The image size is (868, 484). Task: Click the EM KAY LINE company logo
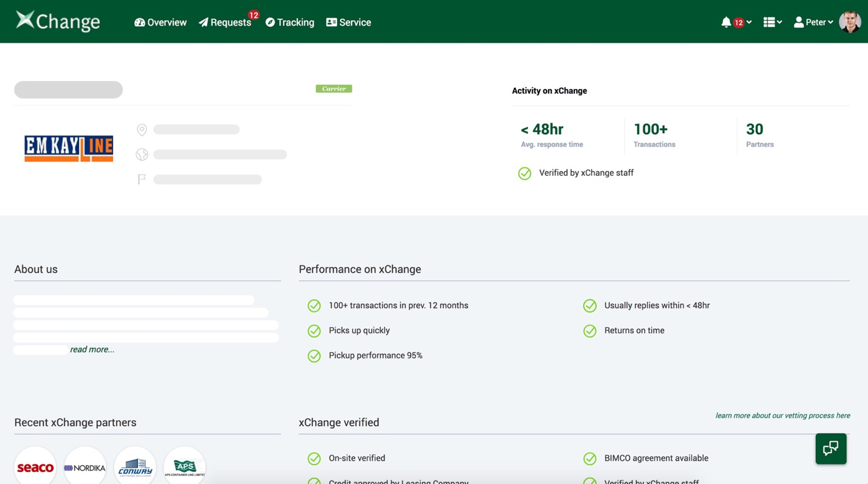pos(69,149)
